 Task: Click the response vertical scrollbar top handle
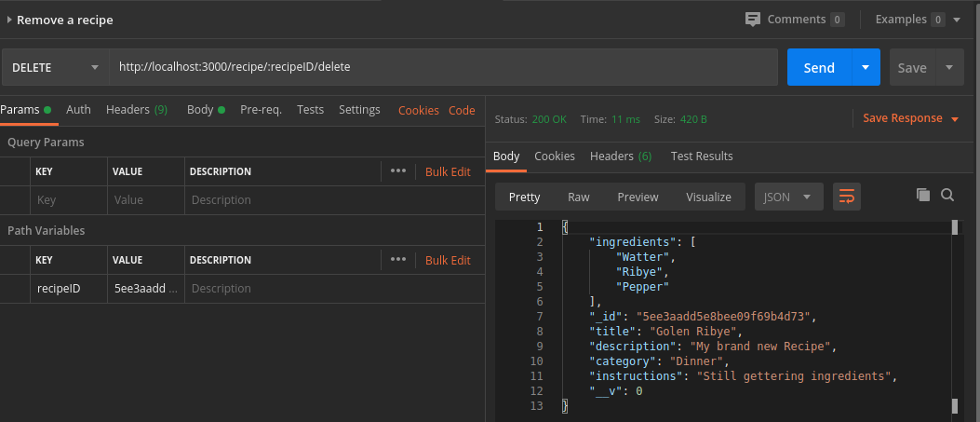pyautogui.click(x=954, y=227)
